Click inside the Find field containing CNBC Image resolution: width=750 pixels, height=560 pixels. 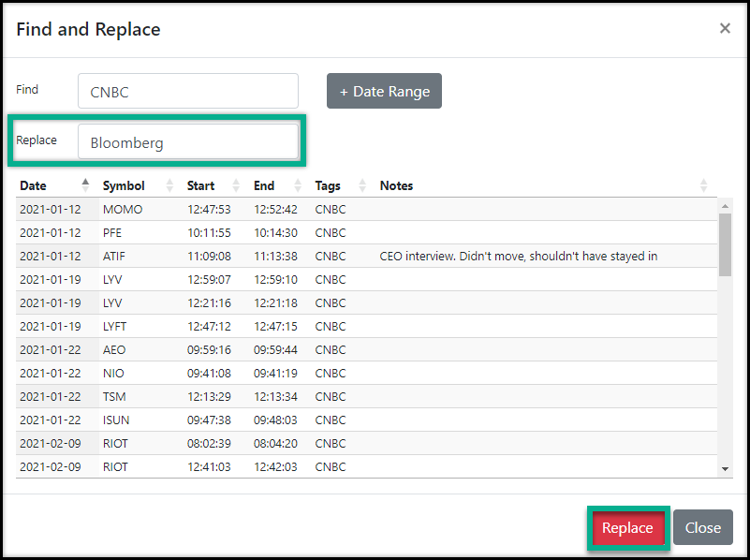click(187, 91)
